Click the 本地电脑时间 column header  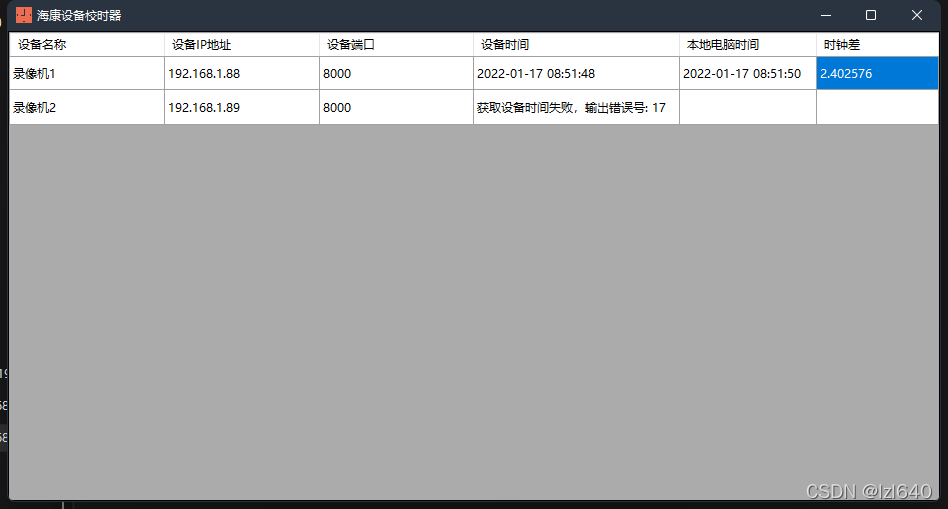point(748,45)
